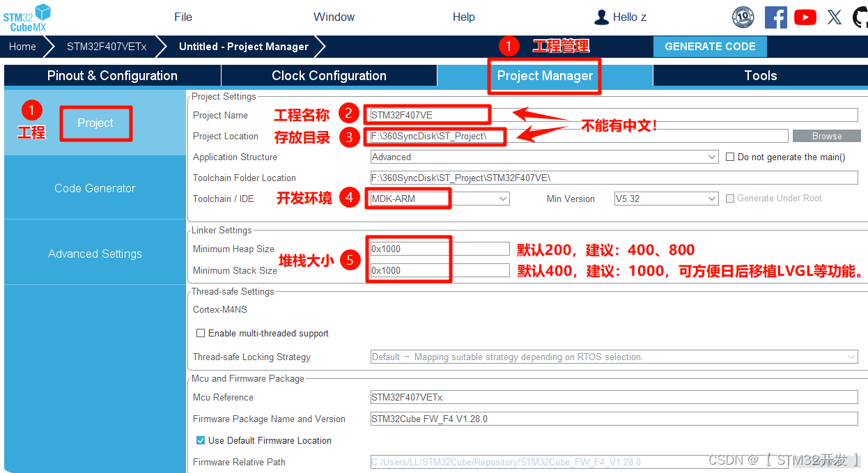Go to the Home breadcrumb
The image size is (868, 473).
[x=22, y=47]
